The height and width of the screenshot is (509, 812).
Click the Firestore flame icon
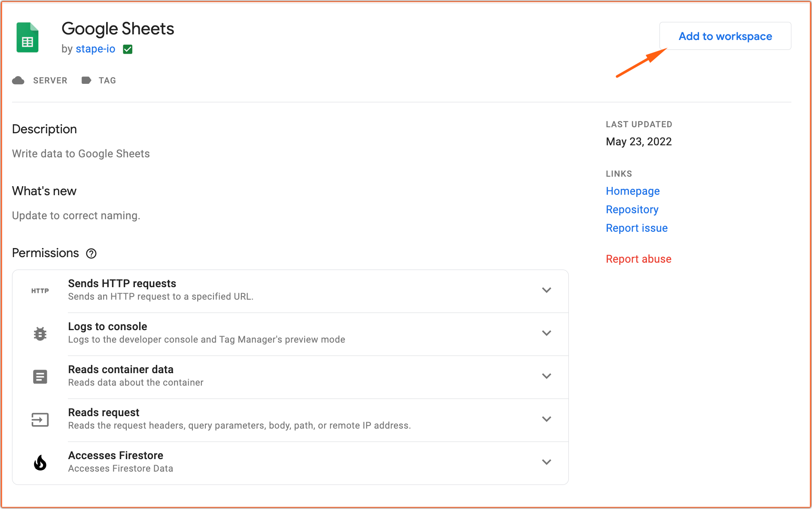pyautogui.click(x=40, y=463)
